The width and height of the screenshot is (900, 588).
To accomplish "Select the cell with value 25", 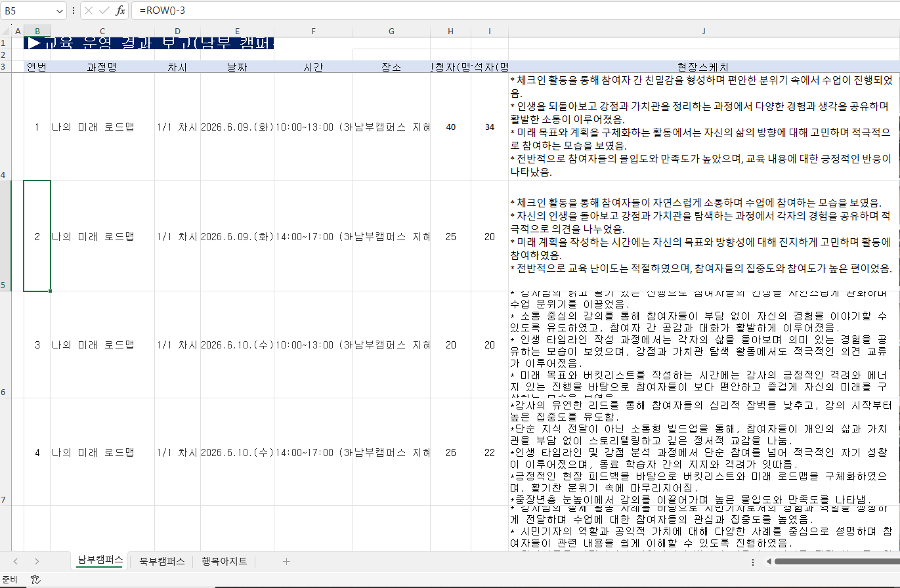I will pyautogui.click(x=450, y=236).
